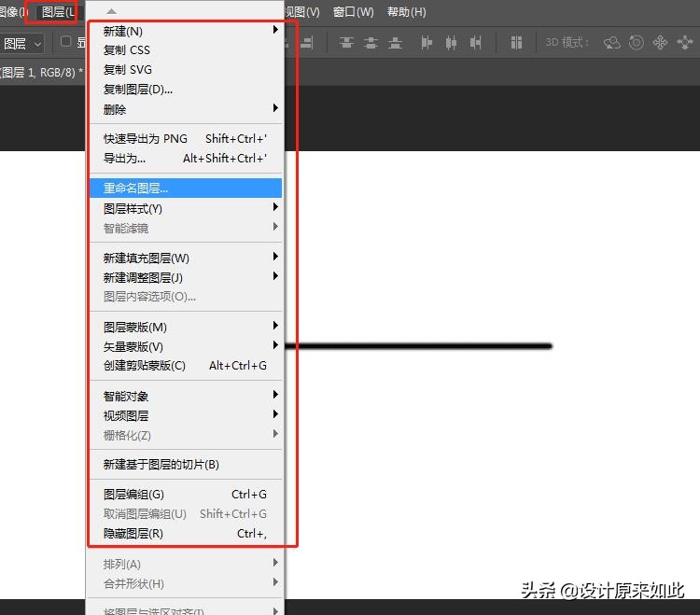Choose 创建剪贴蒙版(C) menu item

(x=186, y=366)
